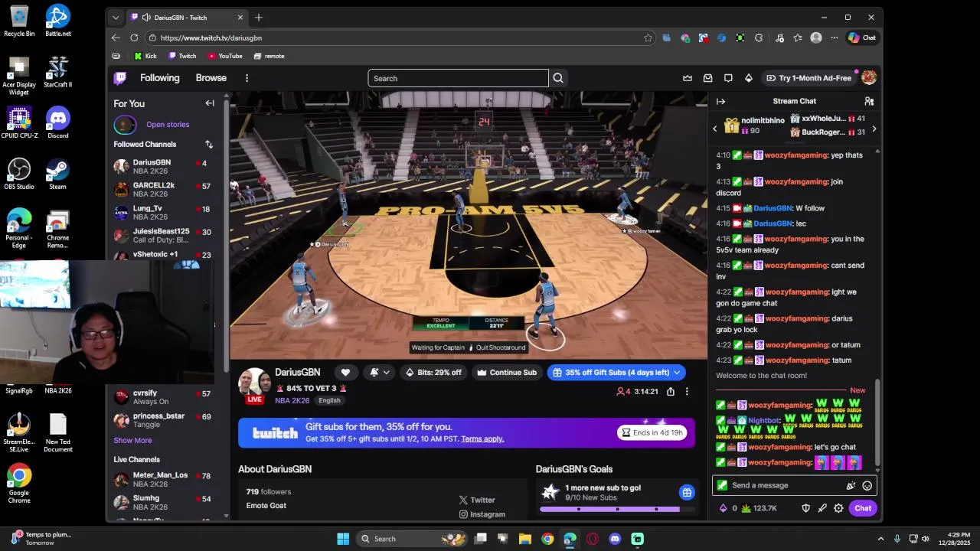Open the remote bookmark folder
980x551 pixels.
[x=269, y=56]
